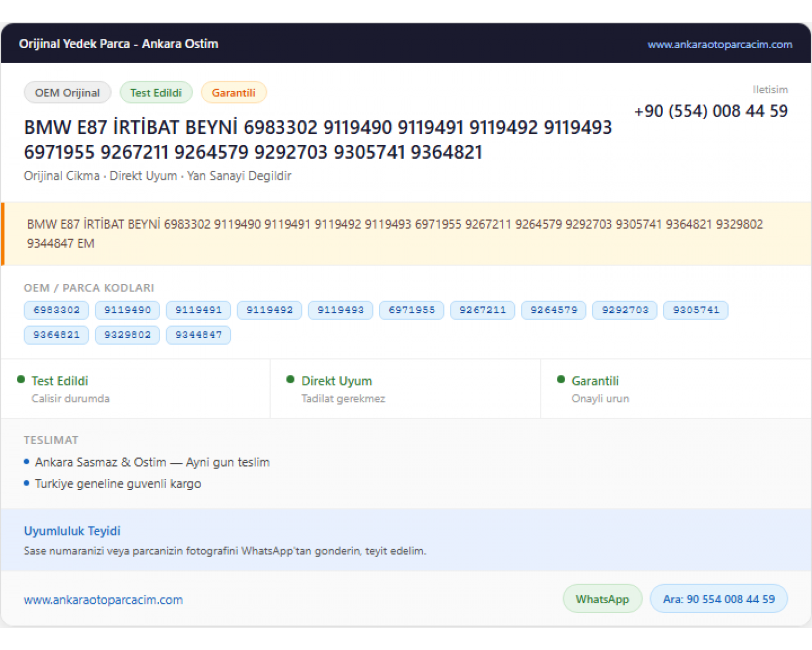812x650 pixels.
Task: Select the Test Edildi green badge
Action: pos(156,93)
